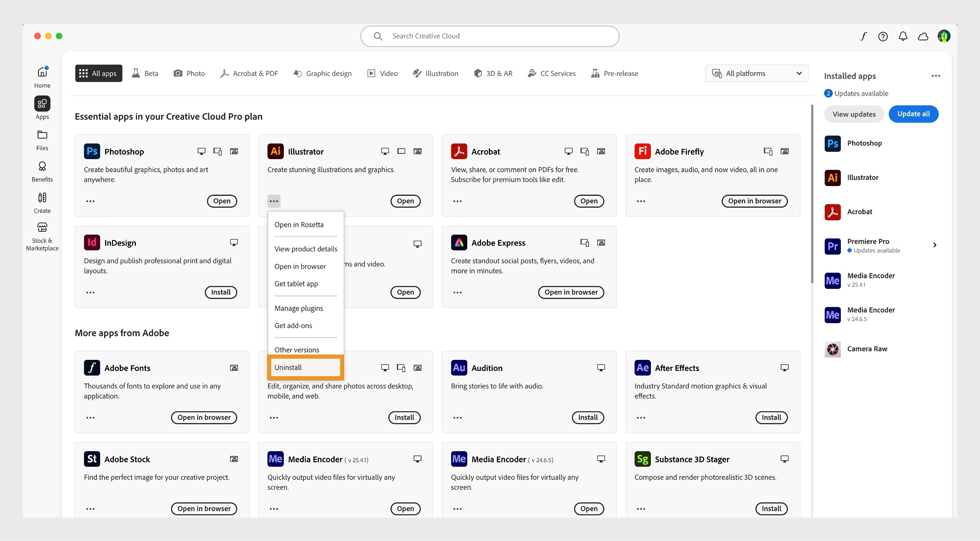
Task: Open the Benefits section
Action: tap(42, 170)
